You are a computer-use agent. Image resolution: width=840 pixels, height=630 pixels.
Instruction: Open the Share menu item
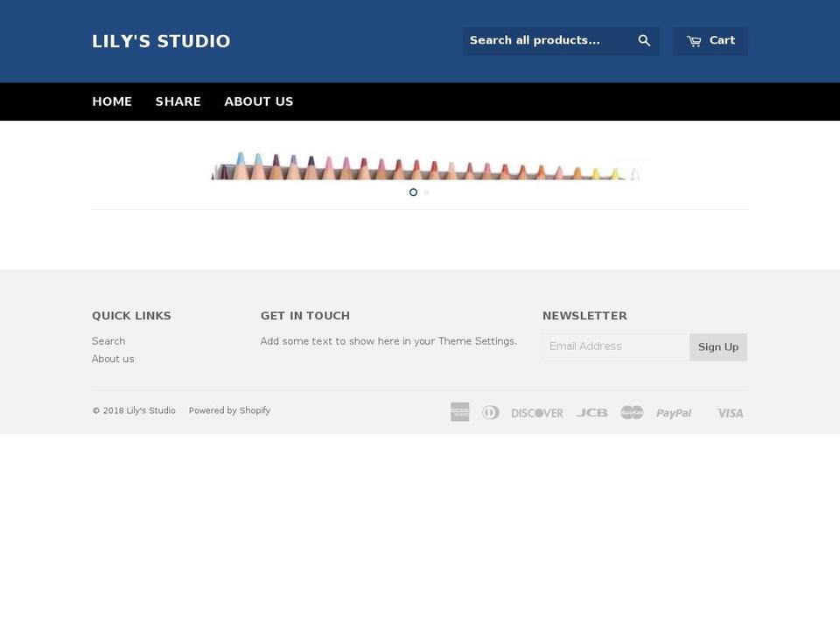178,101
